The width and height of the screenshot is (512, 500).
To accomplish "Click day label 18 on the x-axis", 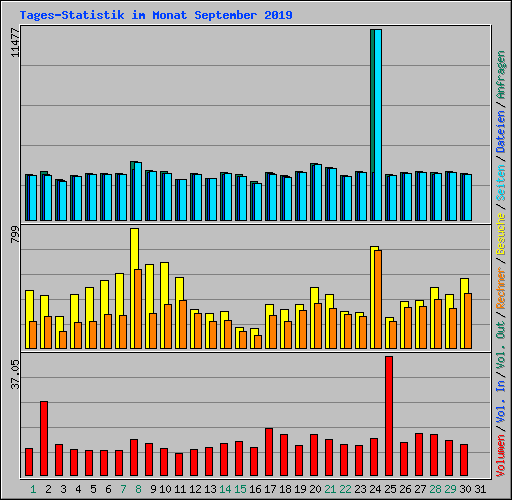I will point(285,489).
